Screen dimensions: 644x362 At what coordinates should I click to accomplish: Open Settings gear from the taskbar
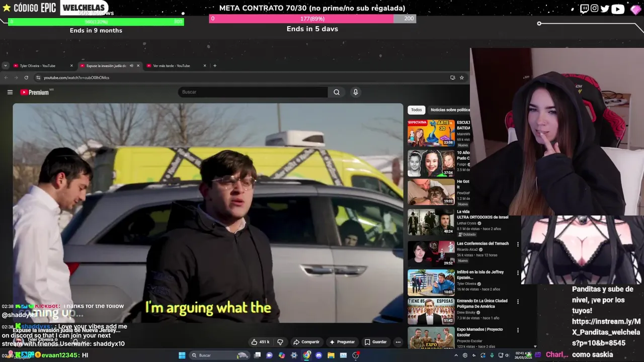coord(294,355)
